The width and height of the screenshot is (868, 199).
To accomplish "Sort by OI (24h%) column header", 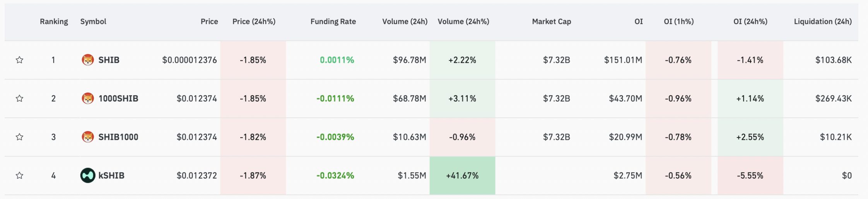I will point(750,22).
